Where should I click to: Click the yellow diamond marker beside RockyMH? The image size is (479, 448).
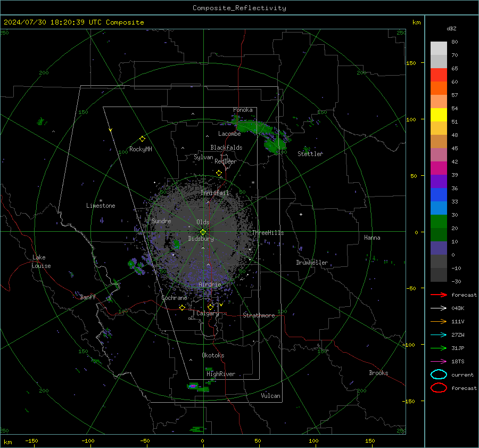(142, 139)
